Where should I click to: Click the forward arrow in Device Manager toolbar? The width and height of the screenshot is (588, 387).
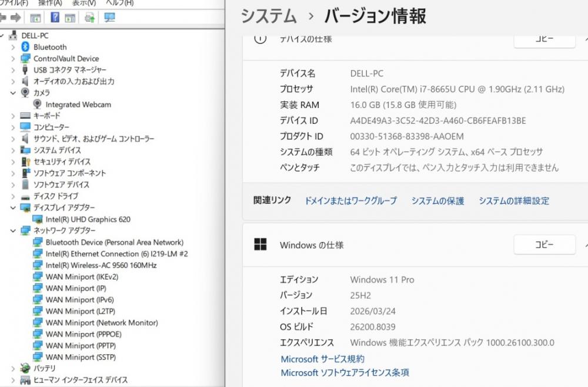(x=16, y=17)
